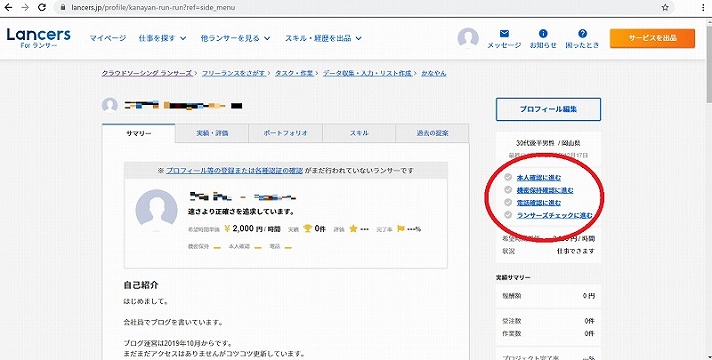This screenshot has height=360, width=712.
Task: Open プロフィール等の登録または各種認証の確認 link
Action: tap(234, 171)
